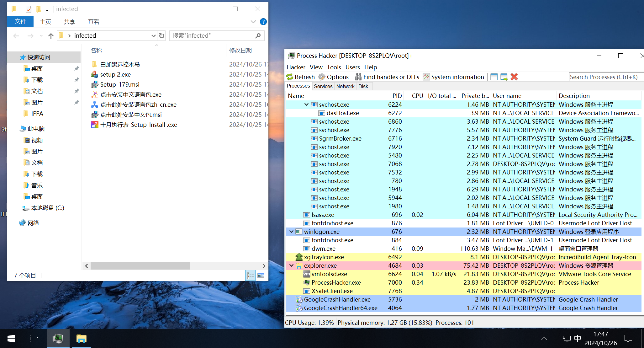Open the taskbar clock showing 17:47
The width and height of the screenshot is (644, 348).
click(x=600, y=339)
